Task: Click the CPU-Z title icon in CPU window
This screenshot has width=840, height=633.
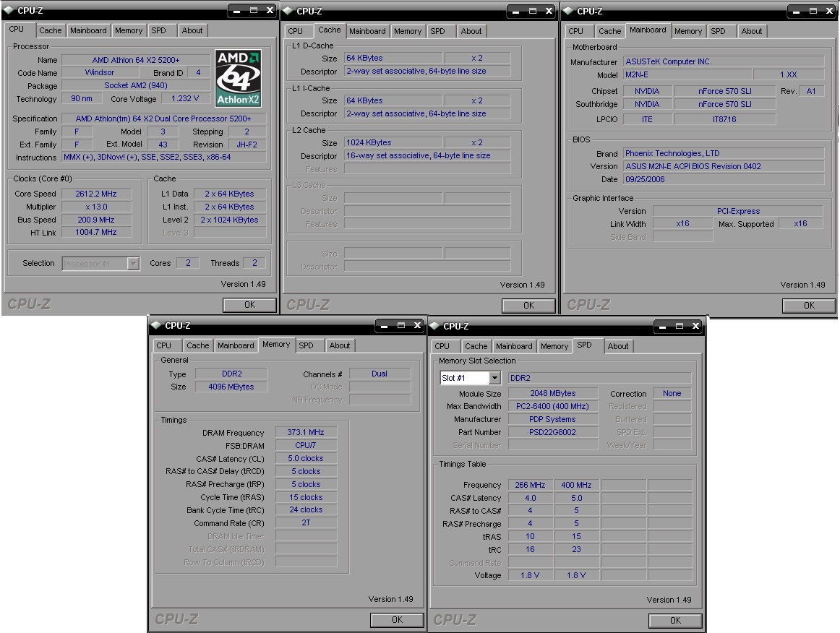Action: [9, 10]
